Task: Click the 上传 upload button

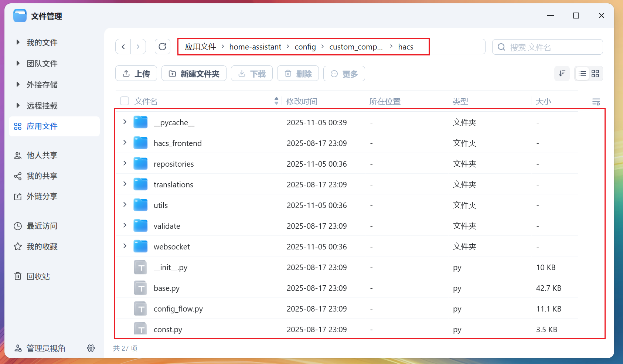Action: [136, 74]
